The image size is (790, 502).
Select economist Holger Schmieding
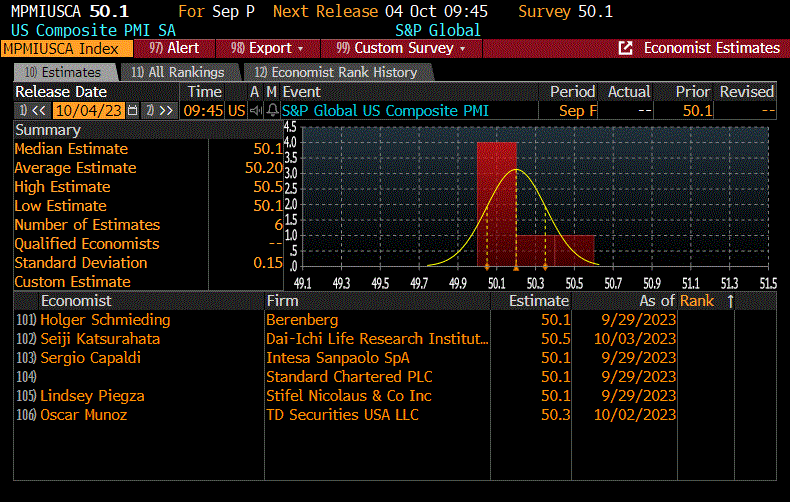[105, 320]
